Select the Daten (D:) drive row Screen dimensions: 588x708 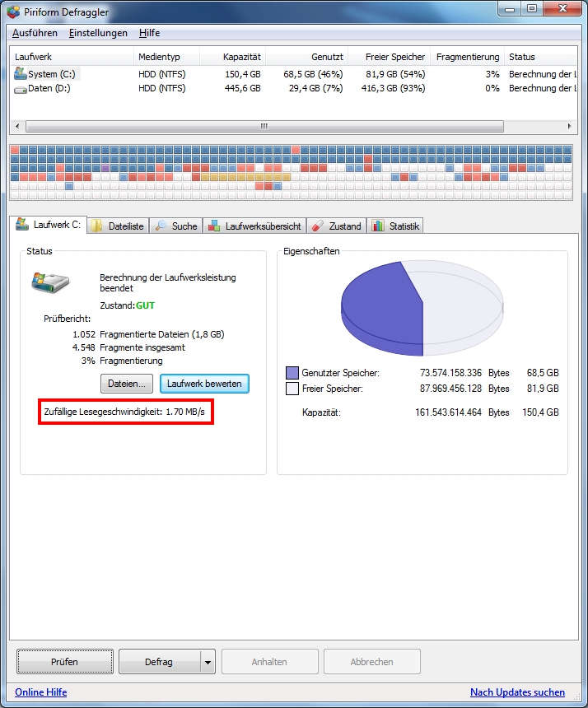pyautogui.click(x=293, y=88)
